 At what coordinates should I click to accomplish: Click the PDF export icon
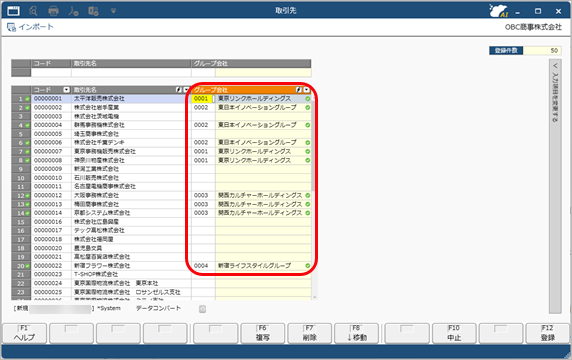point(73,11)
